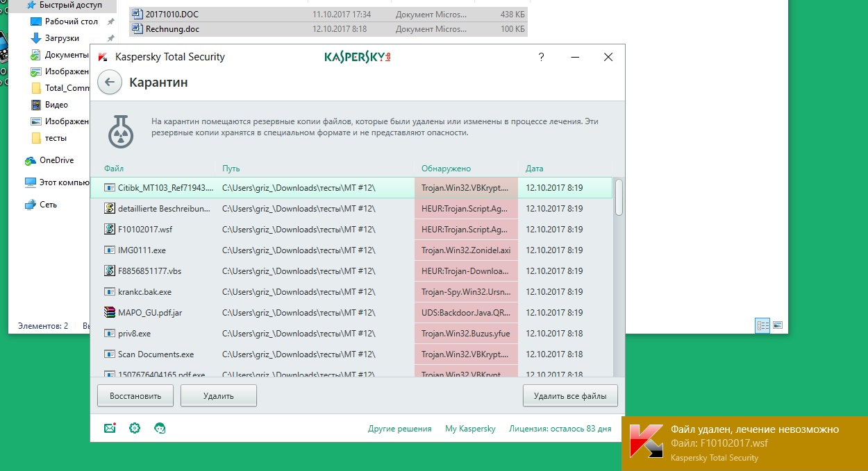
Task: Select the detaillierte Beschreibung script icon
Action: 109,208
